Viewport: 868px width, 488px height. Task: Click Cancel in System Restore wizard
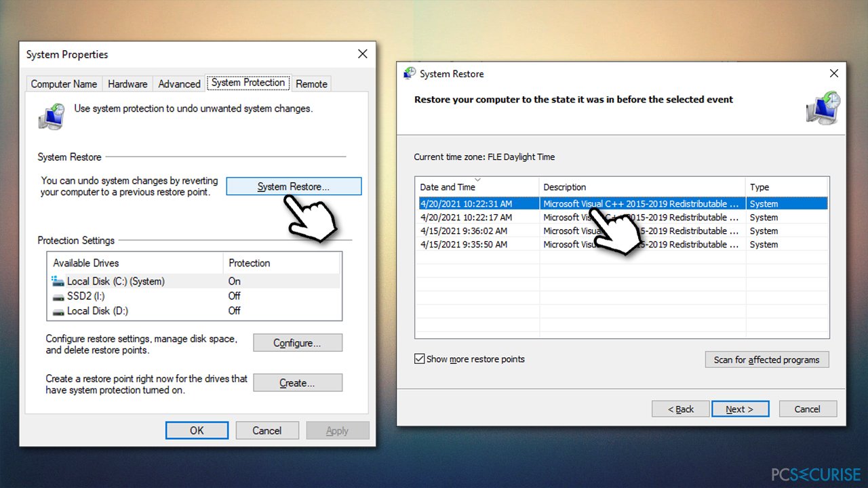coord(808,409)
